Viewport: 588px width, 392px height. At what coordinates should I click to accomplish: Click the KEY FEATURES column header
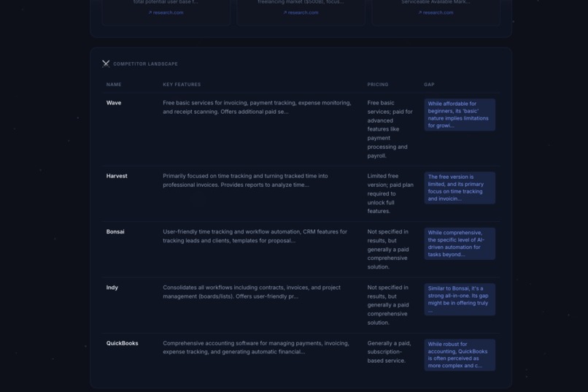coord(182,85)
